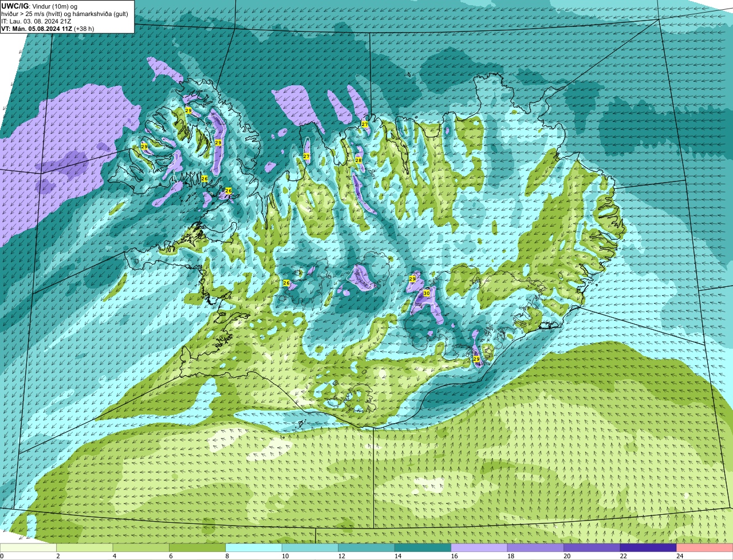
Task: Click the title line 'UWC/IG: Vindur (10m) og'
Action: [39, 6]
